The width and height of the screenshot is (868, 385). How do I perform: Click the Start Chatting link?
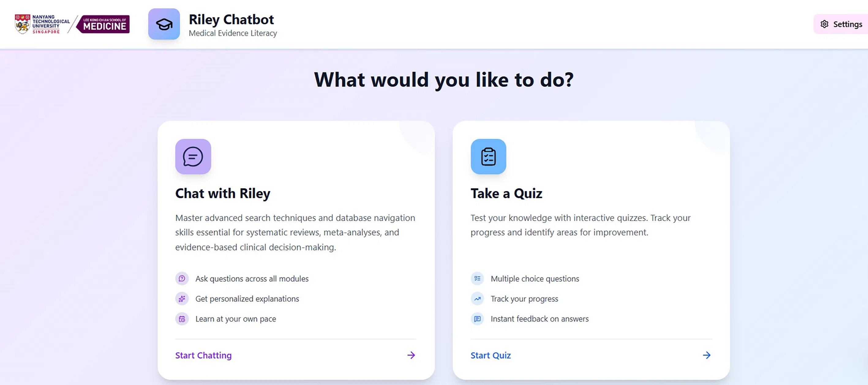(203, 355)
